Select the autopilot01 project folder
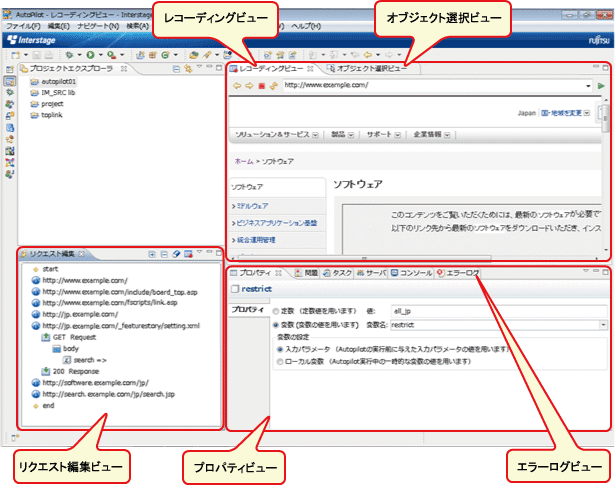615x486 pixels. point(57,81)
